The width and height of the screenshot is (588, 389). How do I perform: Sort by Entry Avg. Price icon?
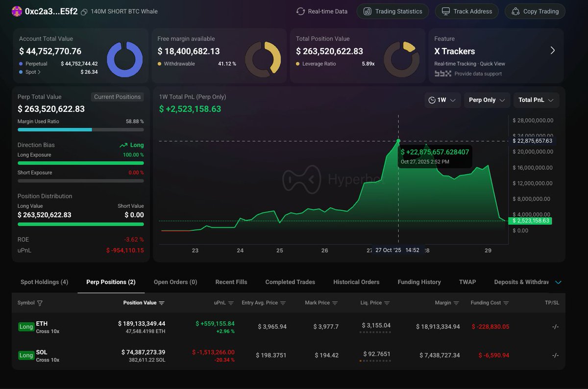point(283,303)
